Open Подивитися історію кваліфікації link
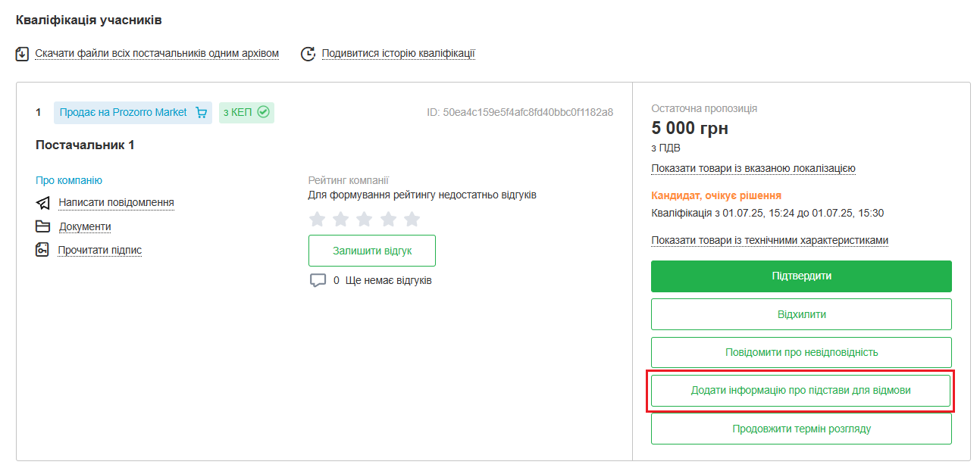The width and height of the screenshot is (980, 471). point(398,54)
